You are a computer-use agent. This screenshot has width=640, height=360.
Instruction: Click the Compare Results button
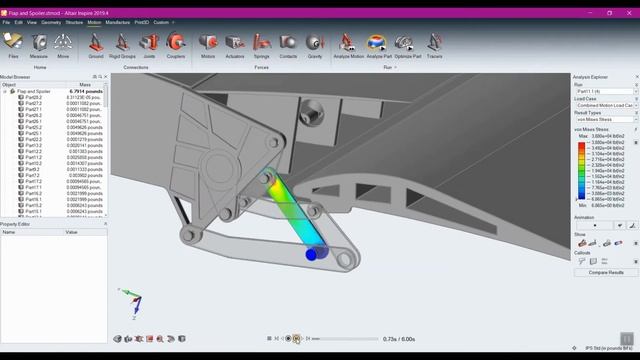tap(606, 272)
